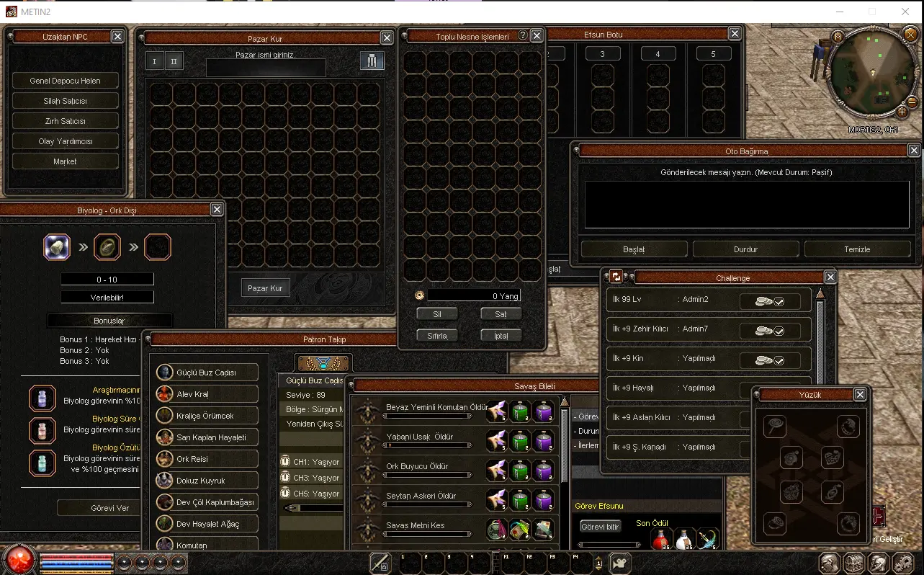Click Beyaz Yeminli Komutan Öldür progress bar
The height and width of the screenshot is (575, 924).
coord(426,416)
